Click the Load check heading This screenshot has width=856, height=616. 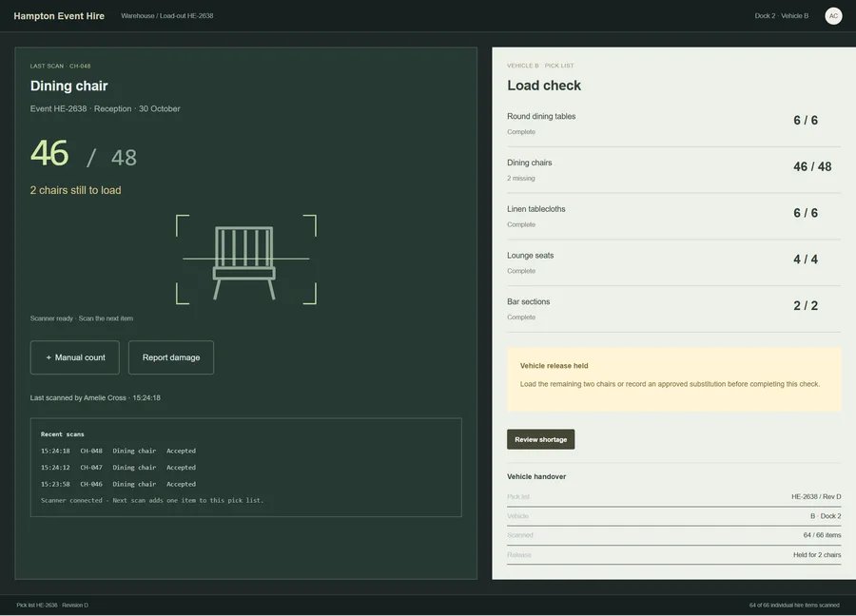[x=544, y=86]
